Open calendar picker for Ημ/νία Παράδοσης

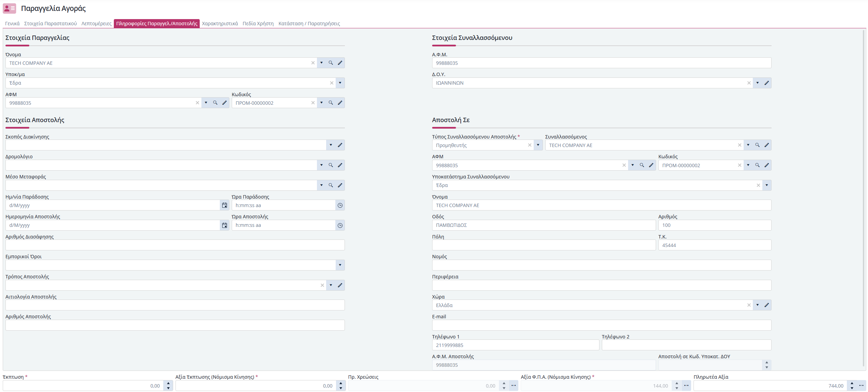point(225,205)
